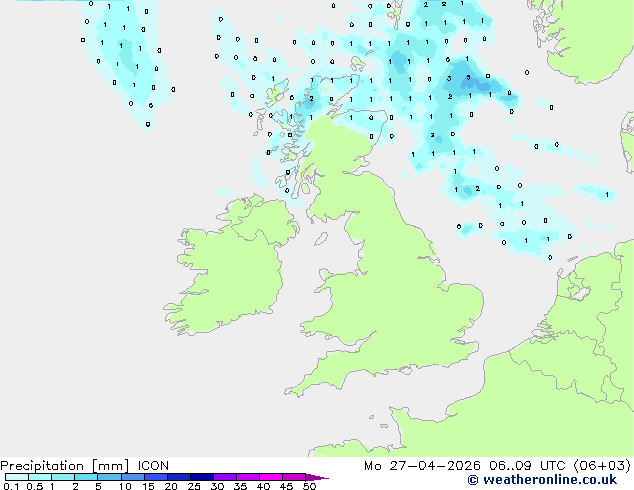Click the 1–2 mm legend swatch
Viewport: 634px width, 490px height.
point(63,477)
